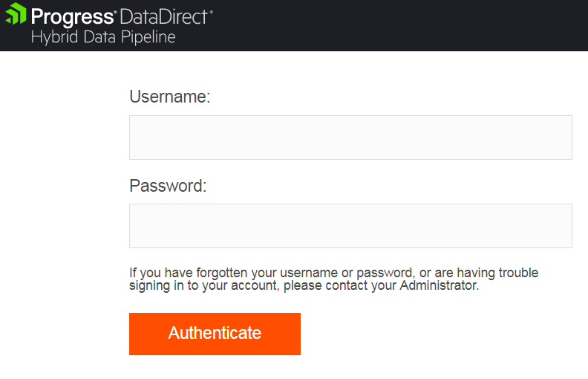
Task: Click the empty dark header bar area
Action: pos(401,25)
